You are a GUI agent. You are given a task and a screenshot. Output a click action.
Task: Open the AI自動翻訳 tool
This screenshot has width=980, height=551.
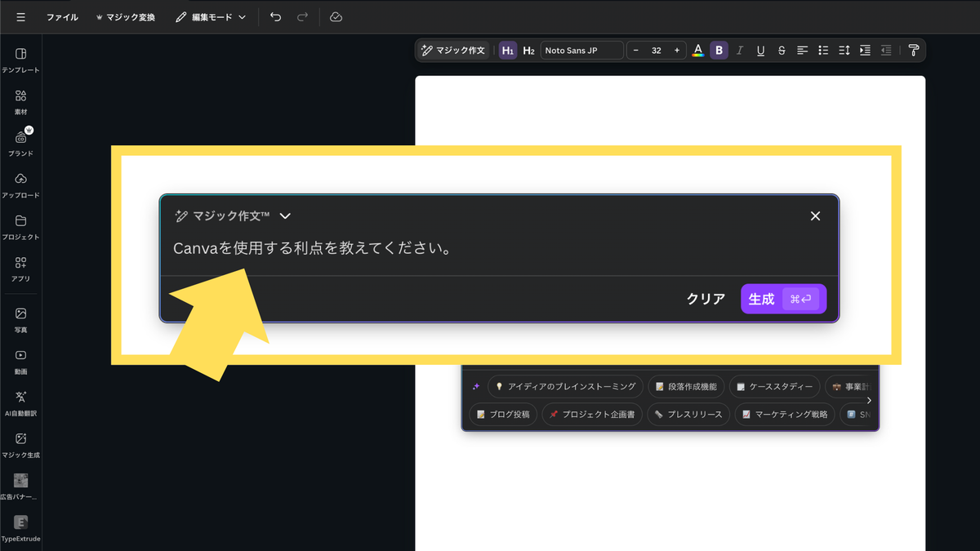[20, 403]
